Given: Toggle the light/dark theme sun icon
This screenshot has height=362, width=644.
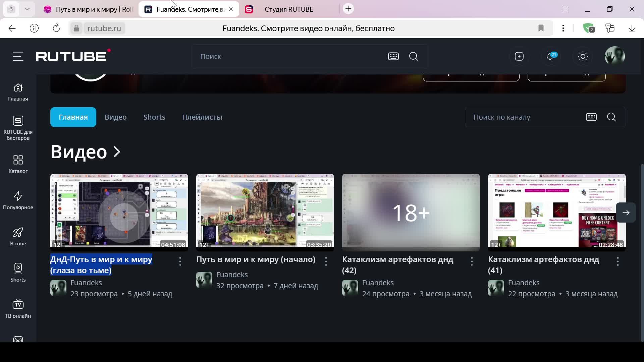Looking at the screenshot, I should coord(583,56).
